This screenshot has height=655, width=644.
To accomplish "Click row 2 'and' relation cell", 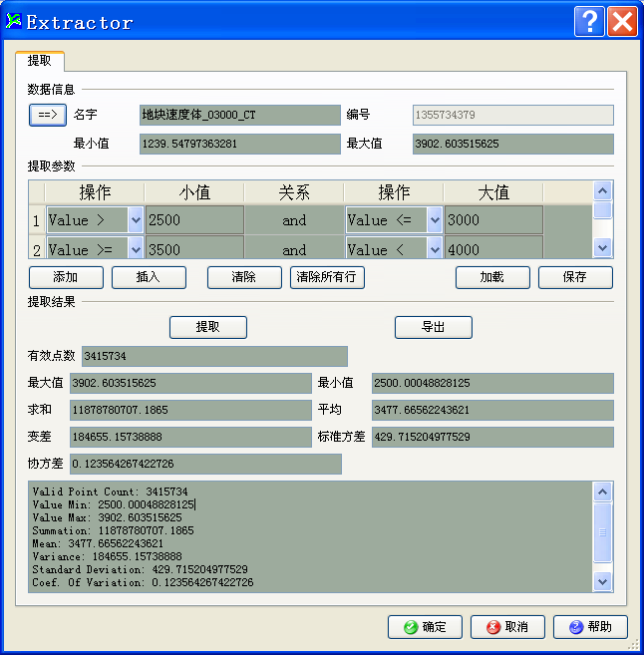I will tap(294, 248).
